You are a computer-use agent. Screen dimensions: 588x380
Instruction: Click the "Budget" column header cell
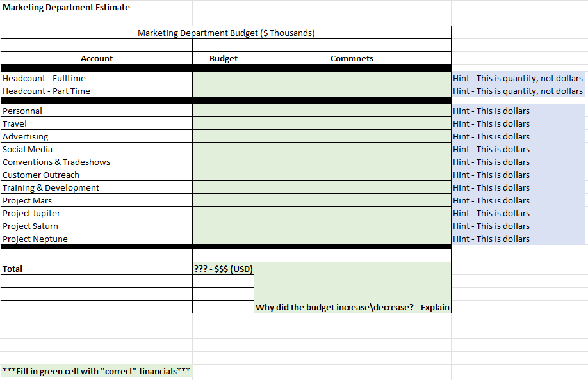(x=223, y=58)
